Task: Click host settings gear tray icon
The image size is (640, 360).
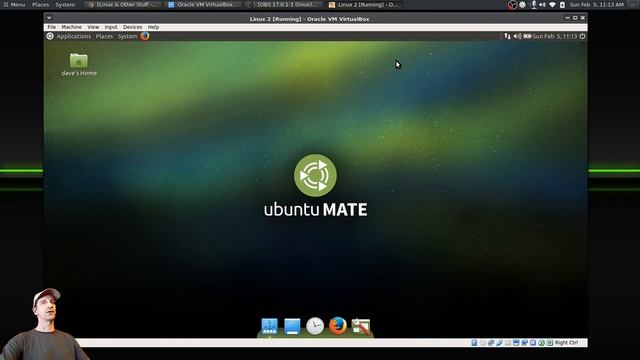Action: coord(522,4)
